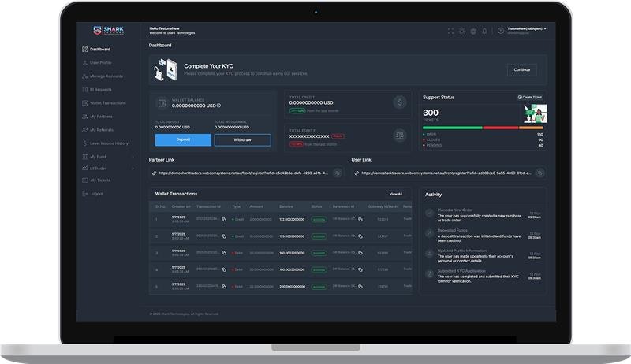
Task: Switch theme with the sun icon
Action: pyautogui.click(x=462, y=31)
